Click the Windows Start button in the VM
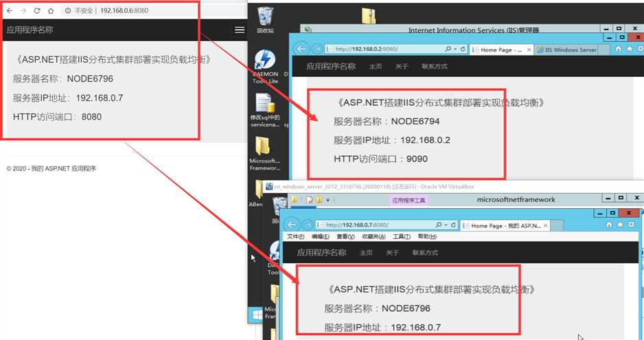Image resolution: width=644 pixels, height=340 pixels. point(257,315)
